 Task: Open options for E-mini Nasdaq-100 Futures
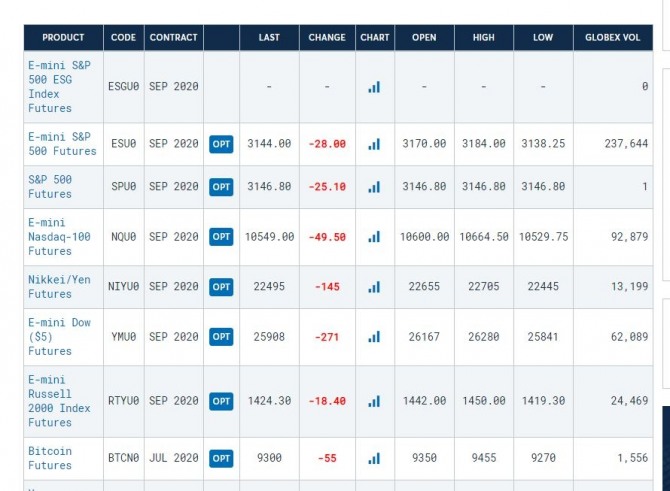[x=221, y=237]
